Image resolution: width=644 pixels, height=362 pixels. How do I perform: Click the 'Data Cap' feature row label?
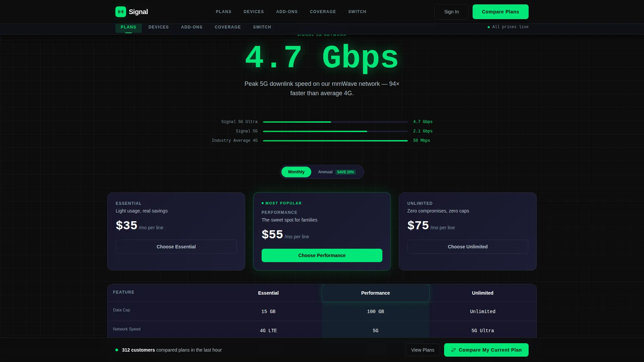pyautogui.click(x=121, y=310)
